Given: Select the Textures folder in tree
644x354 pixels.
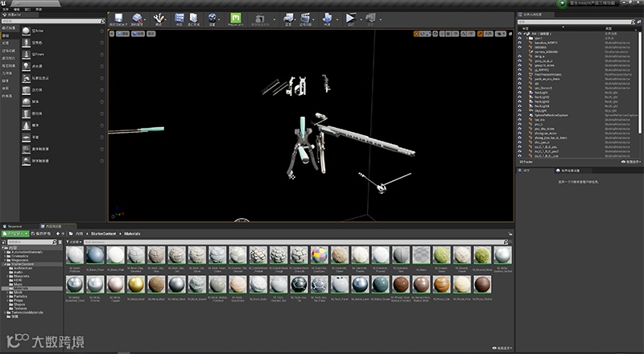Looking at the screenshot, I should 21,308.
